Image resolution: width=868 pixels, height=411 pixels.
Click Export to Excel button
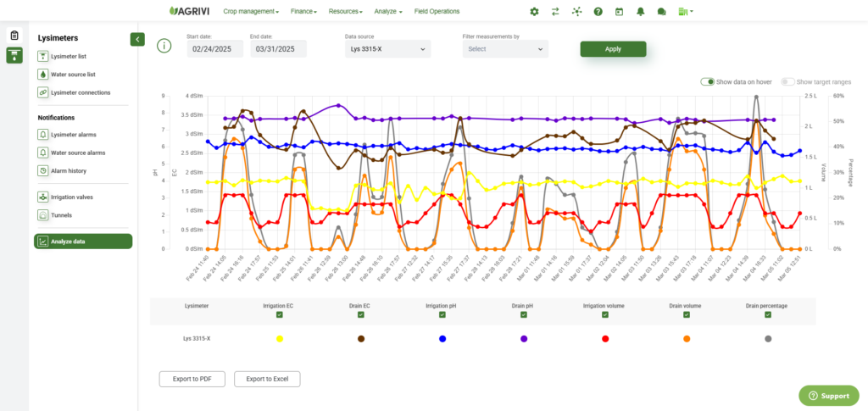pyautogui.click(x=267, y=379)
